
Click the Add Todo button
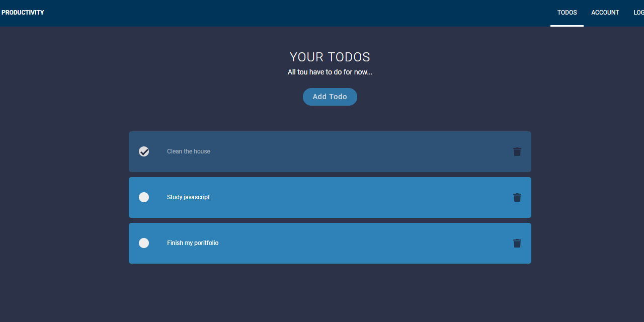click(330, 97)
